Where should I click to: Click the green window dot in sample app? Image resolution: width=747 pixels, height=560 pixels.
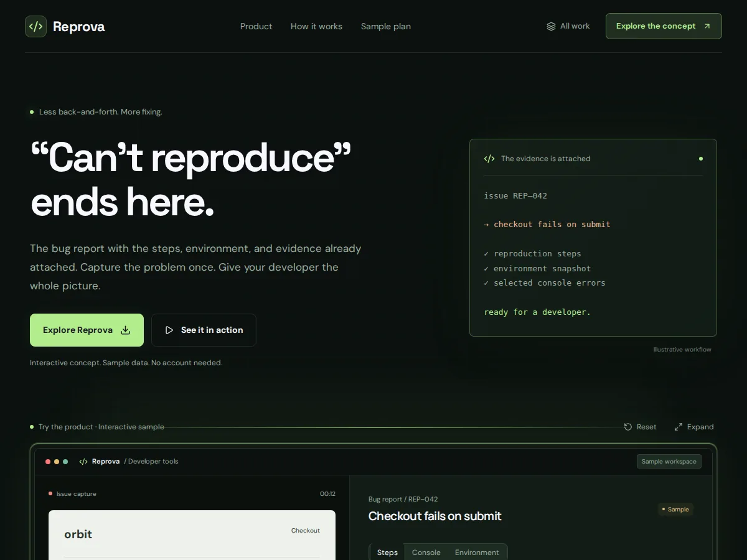65,462
